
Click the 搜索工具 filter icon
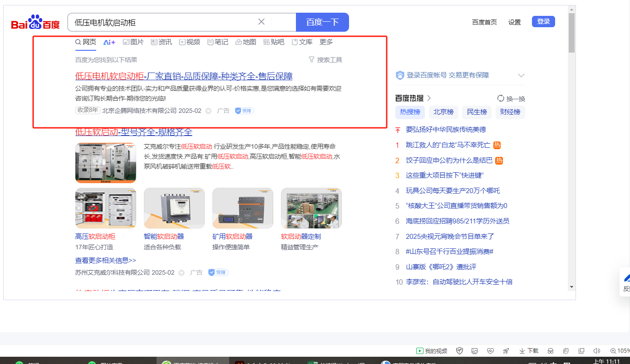tap(311, 59)
